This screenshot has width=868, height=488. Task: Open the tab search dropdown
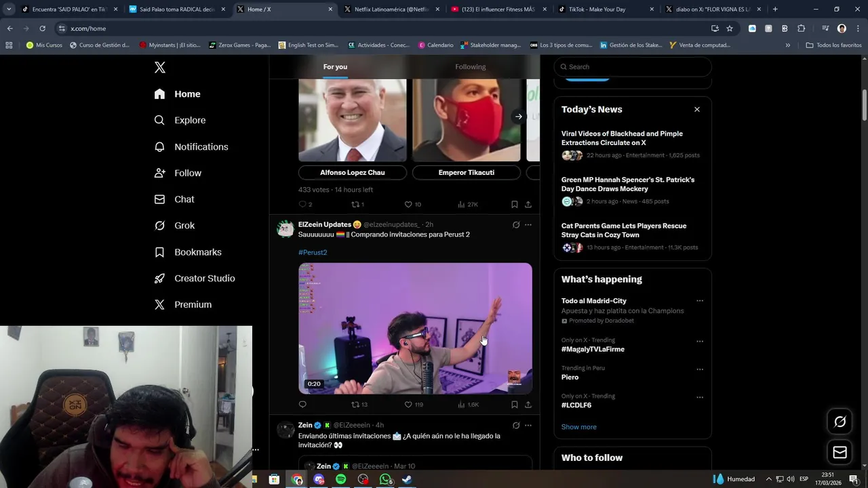9,9
